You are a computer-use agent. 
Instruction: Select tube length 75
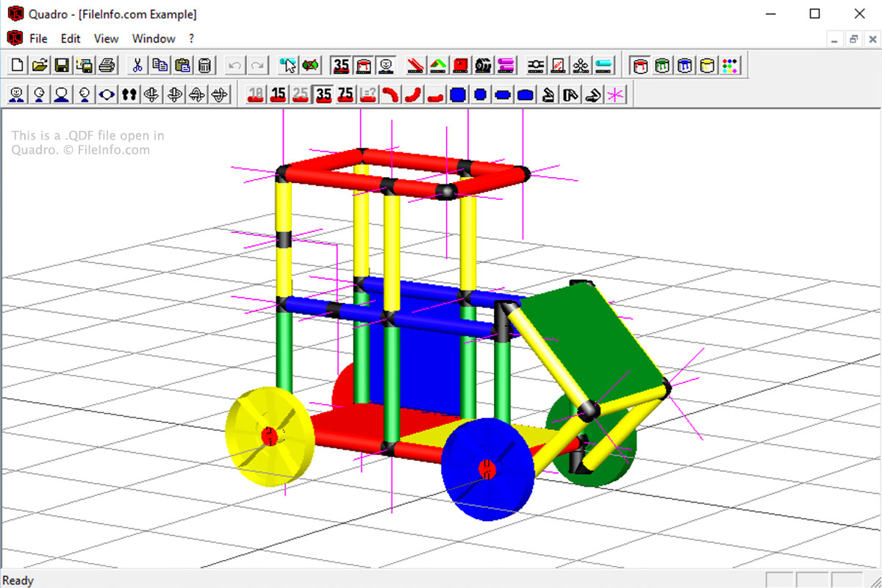(x=345, y=94)
